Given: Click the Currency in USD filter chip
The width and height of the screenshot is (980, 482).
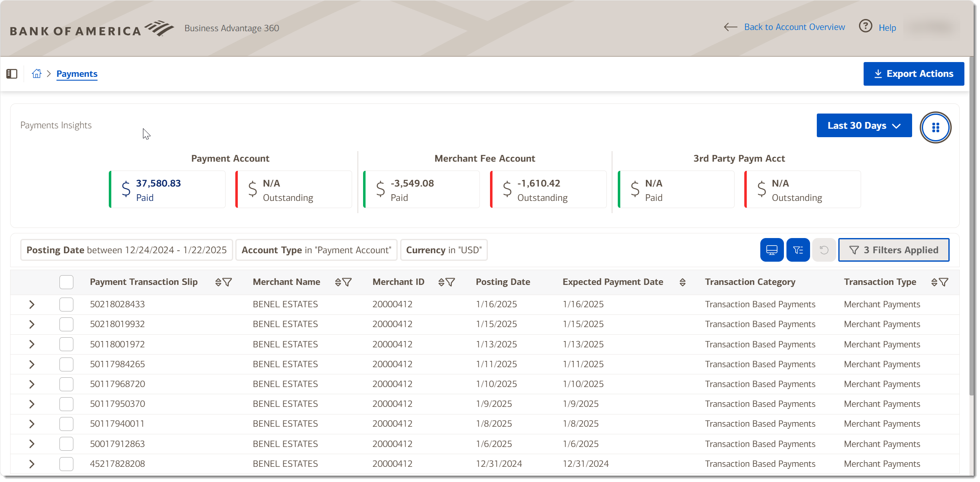Looking at the screenshot, I should (x=444, y=250).
